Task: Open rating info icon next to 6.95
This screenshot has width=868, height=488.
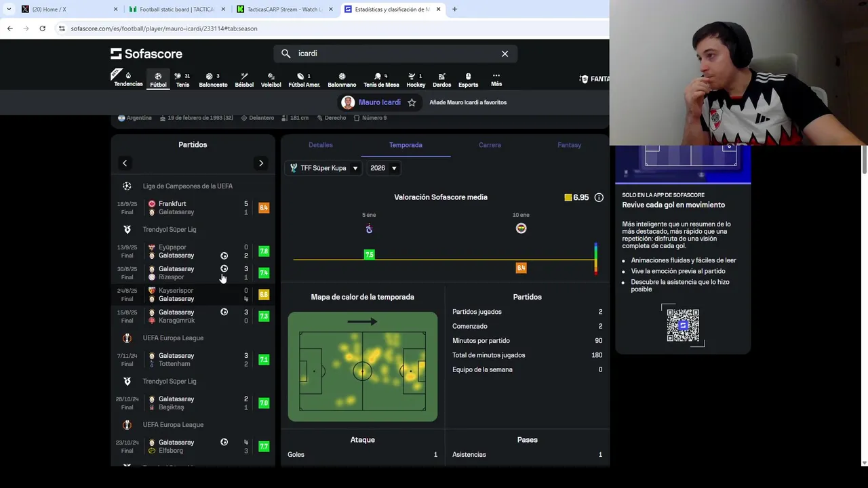Action: tap(599, 197)
